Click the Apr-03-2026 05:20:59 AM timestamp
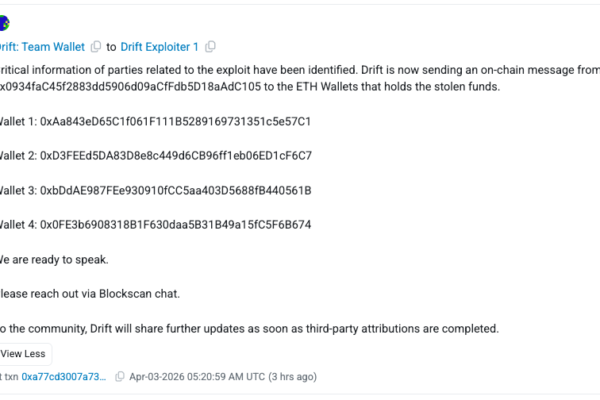600x400 pixels. click(x=196, y=376)
